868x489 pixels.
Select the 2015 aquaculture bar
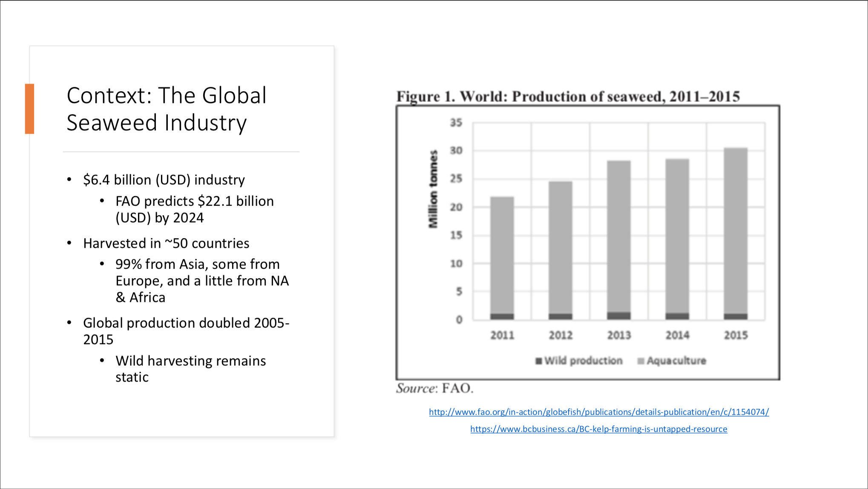point(736,230)
